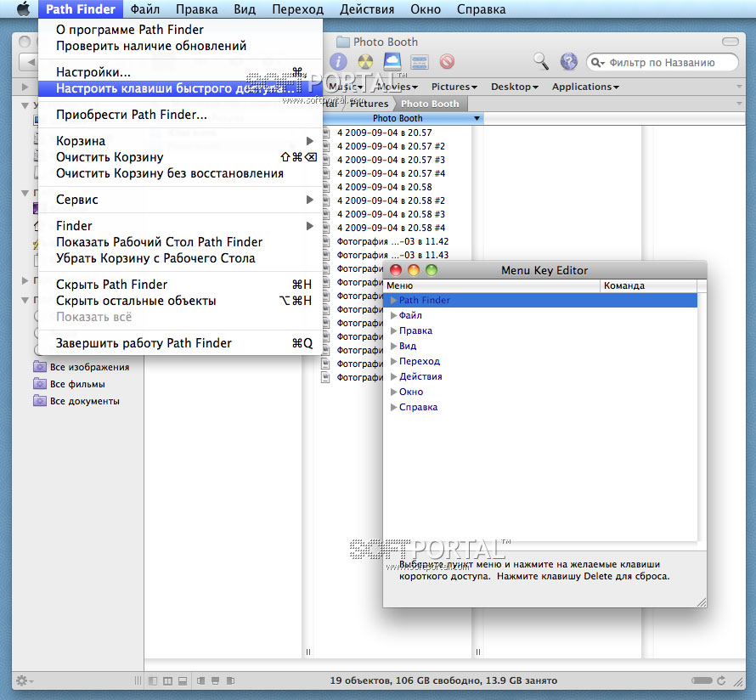Click the red prohibition delete icon

tap(447, 62)
